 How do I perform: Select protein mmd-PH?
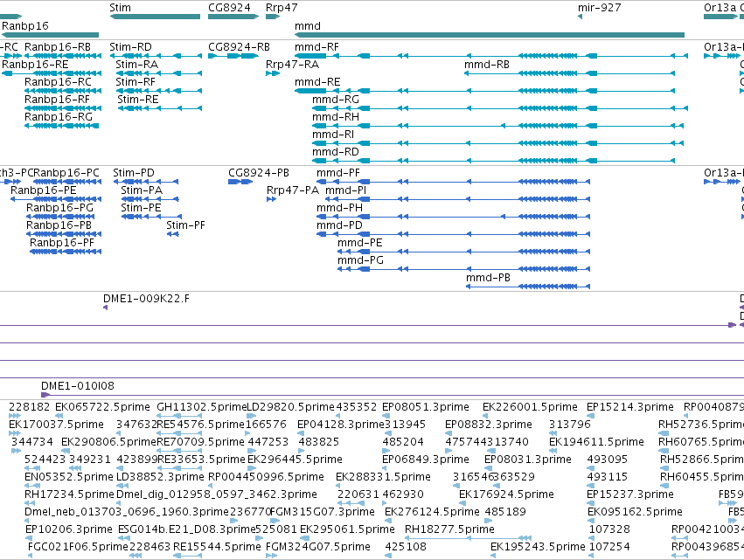pos(453,217)
